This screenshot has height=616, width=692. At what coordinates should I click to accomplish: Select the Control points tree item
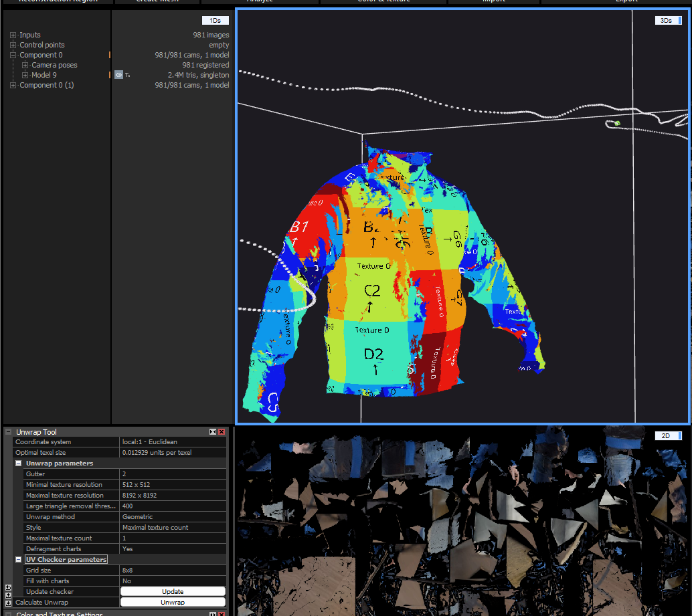42,45
